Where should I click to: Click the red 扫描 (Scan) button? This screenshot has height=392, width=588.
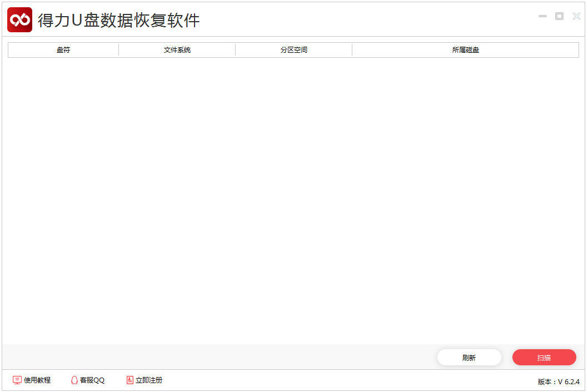pyautogui.click(x=544, y=357)
